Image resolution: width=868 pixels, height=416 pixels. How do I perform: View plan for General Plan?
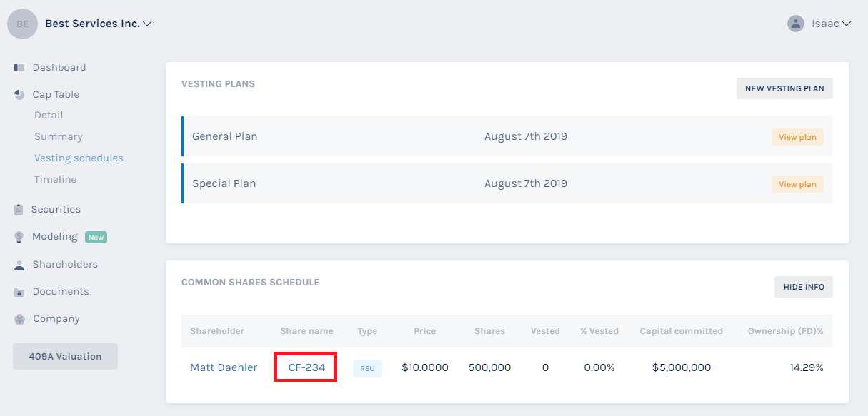[x=797, y=137]
